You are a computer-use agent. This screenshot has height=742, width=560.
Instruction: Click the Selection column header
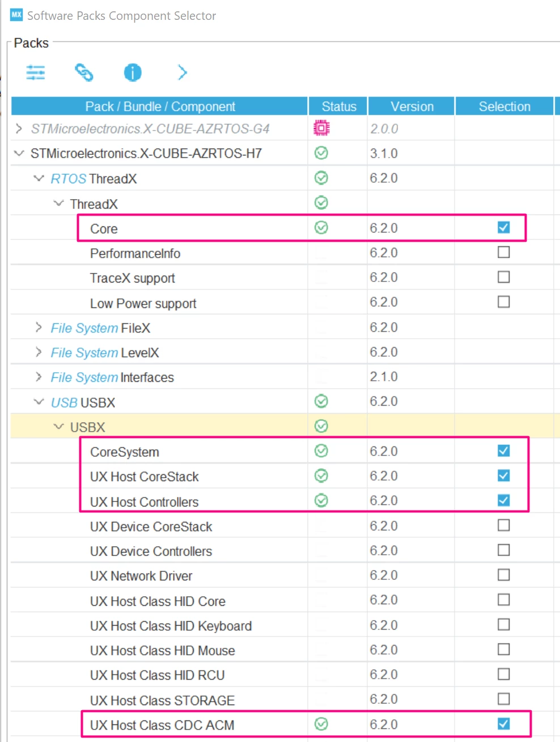[x=504, y=106]
